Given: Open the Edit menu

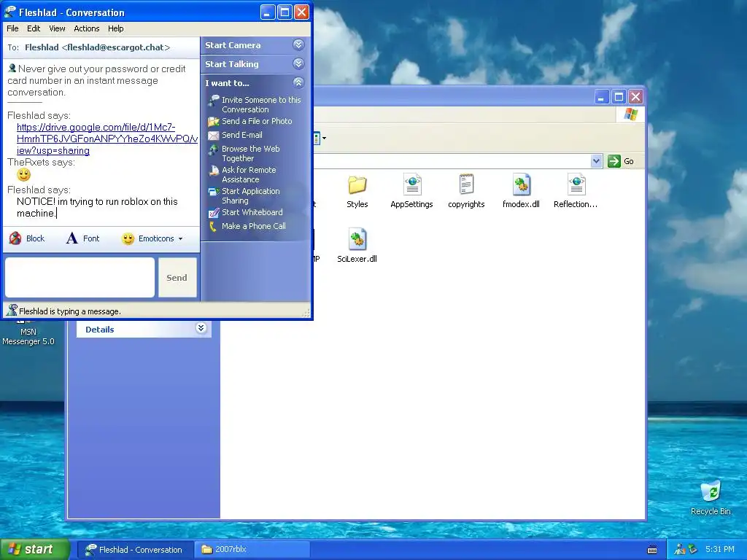Looking at the screenshot, I should [34, 28].
